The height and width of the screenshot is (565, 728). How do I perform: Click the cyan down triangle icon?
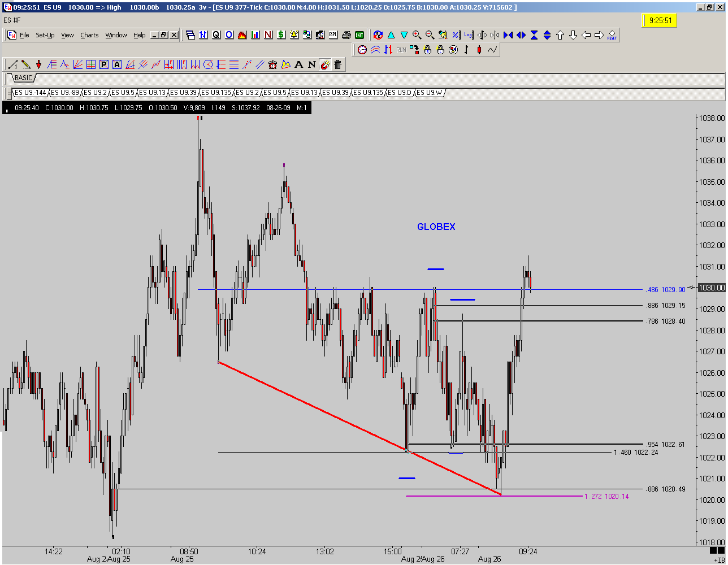pos(404,35)
